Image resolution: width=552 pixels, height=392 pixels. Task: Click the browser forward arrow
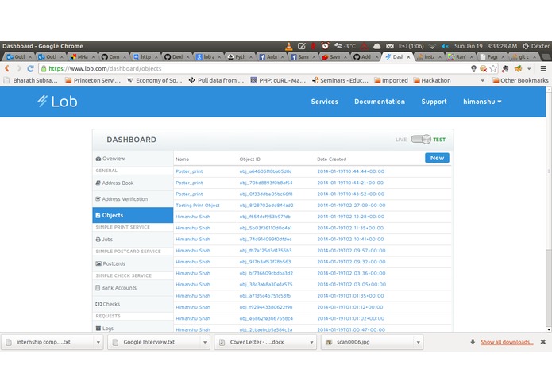pyautogui.click(x=19, y=68)
